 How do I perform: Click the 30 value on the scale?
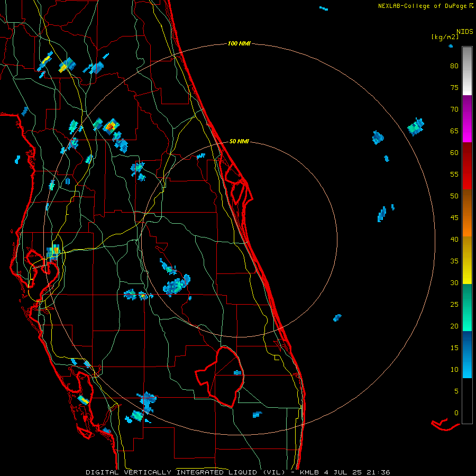[x=454, y=282]
